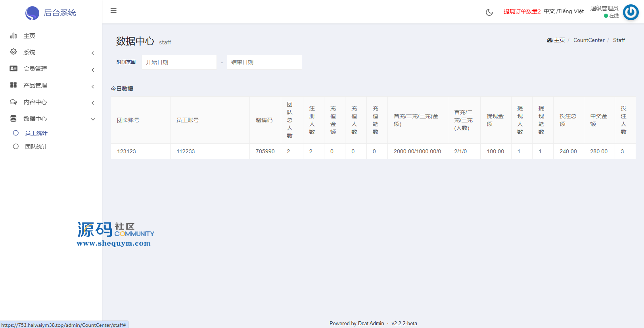Click CountCenter in the breadcrumb

589,40
